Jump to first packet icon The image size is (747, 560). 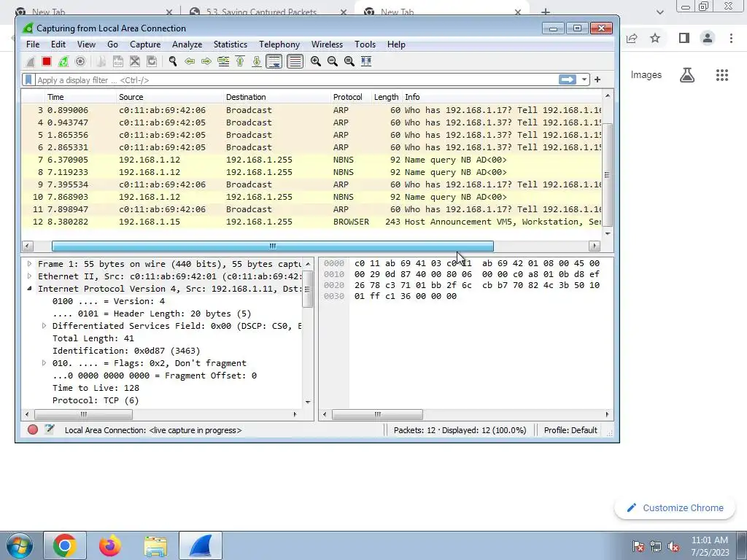pyautogui.click(x=240, y=61)
